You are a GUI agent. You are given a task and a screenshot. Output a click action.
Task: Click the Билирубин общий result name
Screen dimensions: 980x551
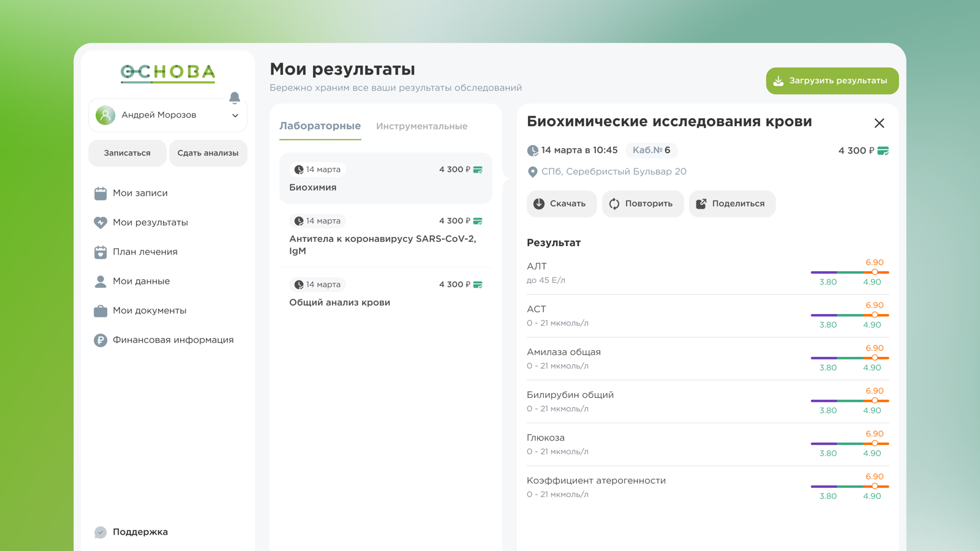pyautogui.click(x=570, y=395)
